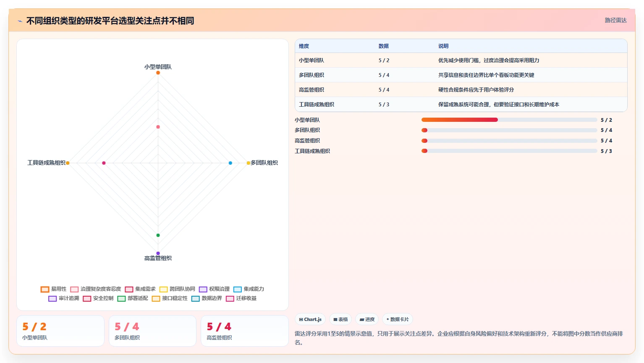Click the Chart.js chip
This screenshot has width=644, height=363.
310,319
